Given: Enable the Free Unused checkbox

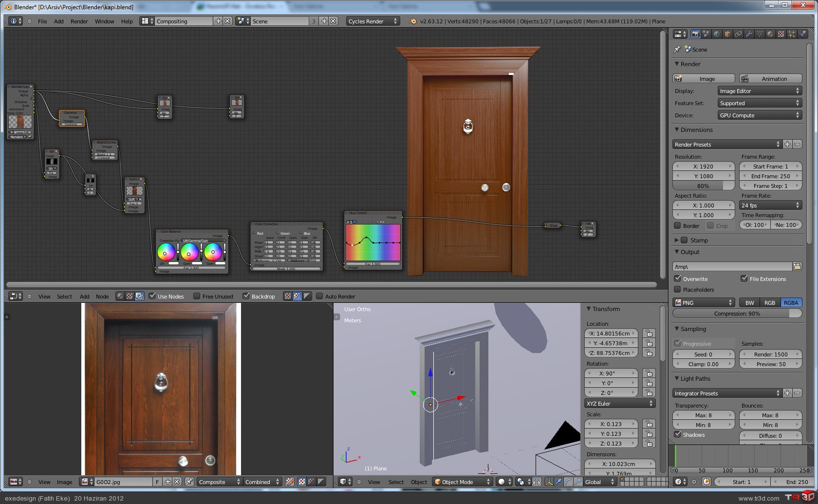Looking at the screenshot, I should [x=197, y=296].
